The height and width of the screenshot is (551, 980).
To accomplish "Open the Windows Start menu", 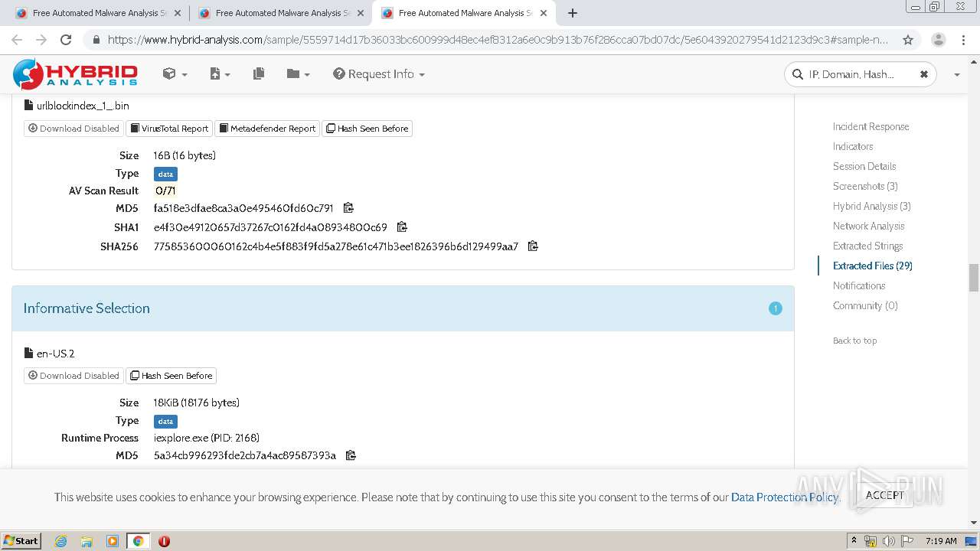I will 21,540.
